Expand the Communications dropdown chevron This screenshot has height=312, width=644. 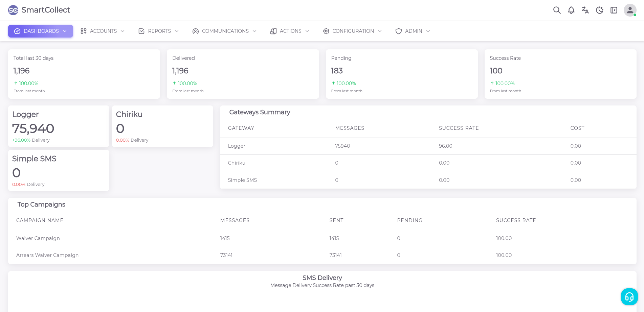pyautogui.click(x=254, y=31)
